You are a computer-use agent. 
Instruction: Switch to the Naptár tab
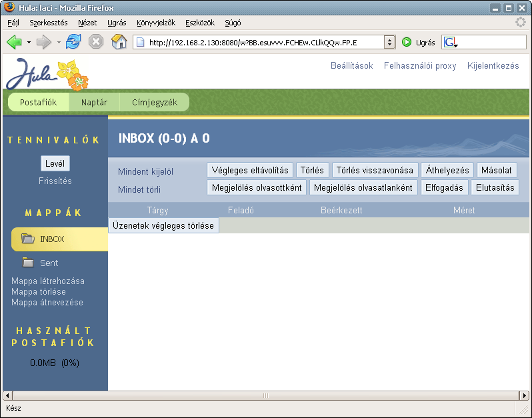[94, 102]
